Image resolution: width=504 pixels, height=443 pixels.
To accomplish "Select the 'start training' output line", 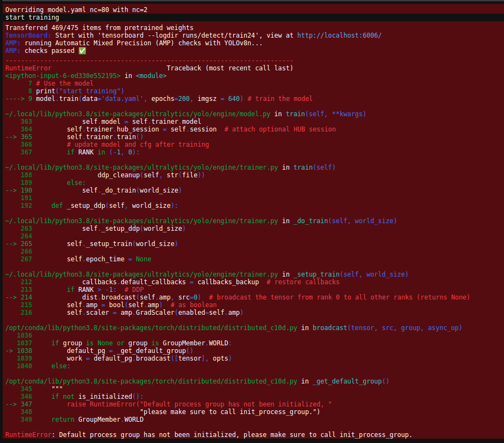I will (32, 17).
